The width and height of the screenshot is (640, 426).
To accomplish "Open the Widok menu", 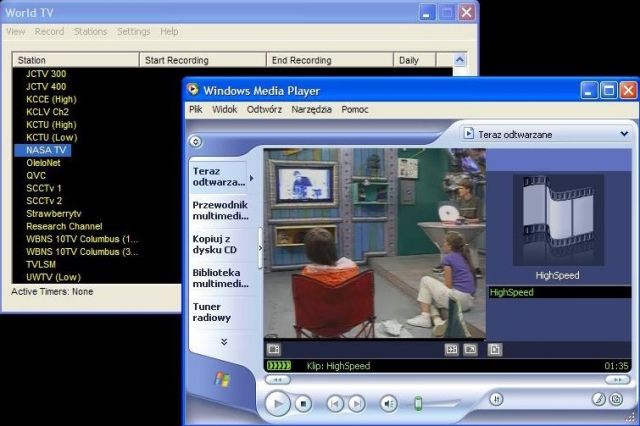I will click(x=224, y=109).
